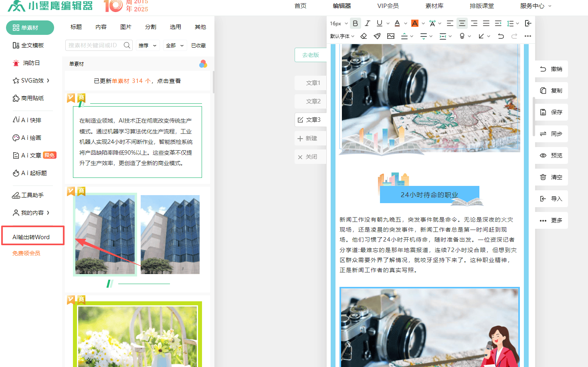Viewport: 588px width, 367px height.
Task: Click the undo arrow in editor toolbar
Action: (x=501, y=36)
